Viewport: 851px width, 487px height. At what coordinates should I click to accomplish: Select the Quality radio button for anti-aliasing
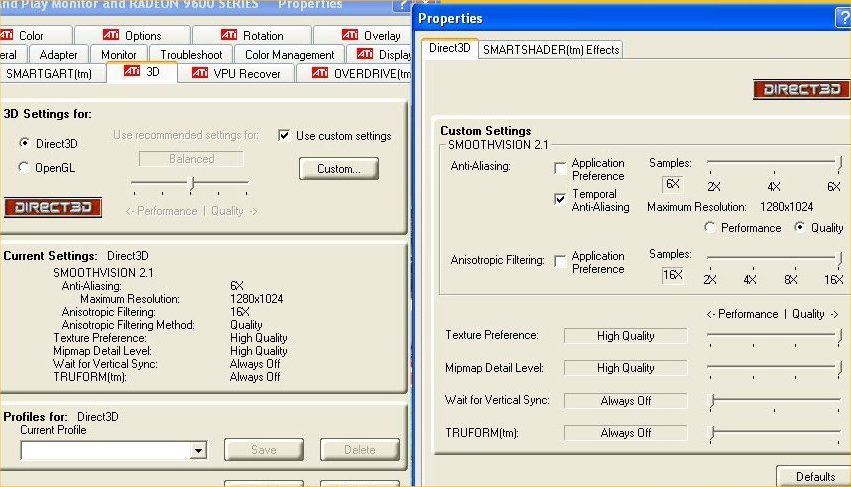pyautogui.click(x=799, y=227)
